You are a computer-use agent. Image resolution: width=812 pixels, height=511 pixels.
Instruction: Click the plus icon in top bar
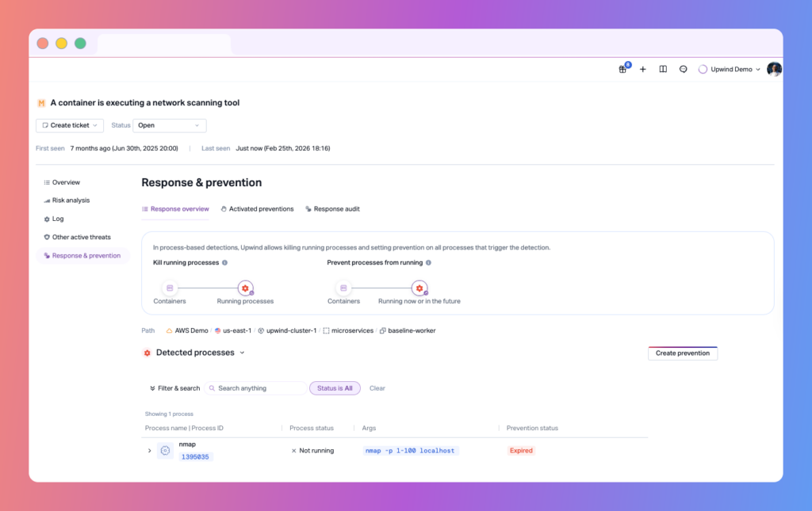point(642,69)
